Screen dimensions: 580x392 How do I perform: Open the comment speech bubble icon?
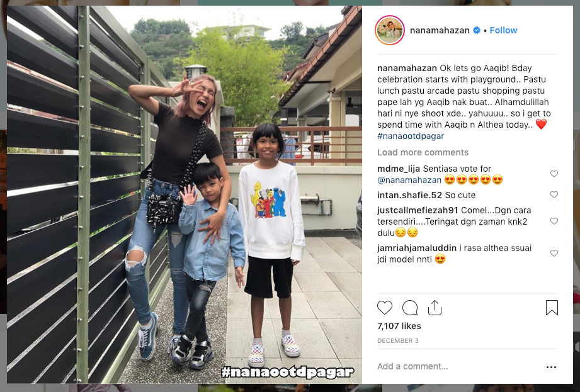[410, 308]
